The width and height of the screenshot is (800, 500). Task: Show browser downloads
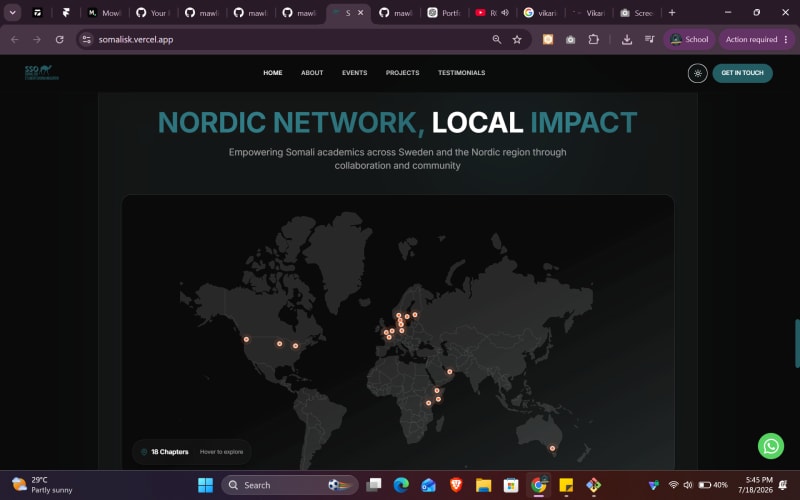[627, 39]
